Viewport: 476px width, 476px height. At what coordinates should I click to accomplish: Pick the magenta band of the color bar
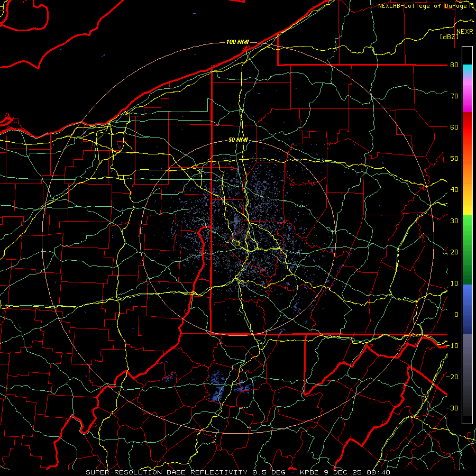click(x=467, y=97)
